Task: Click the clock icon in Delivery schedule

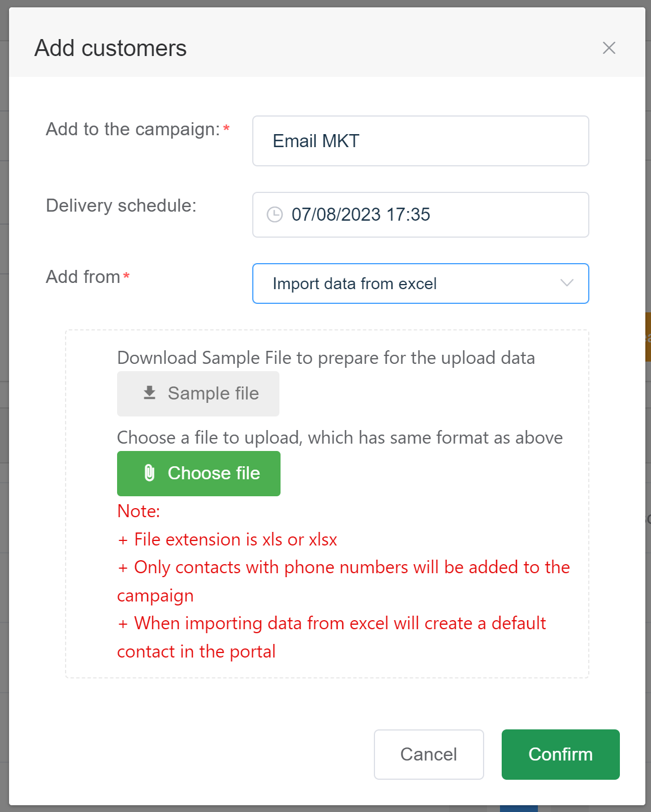Action: click(274, 214)
